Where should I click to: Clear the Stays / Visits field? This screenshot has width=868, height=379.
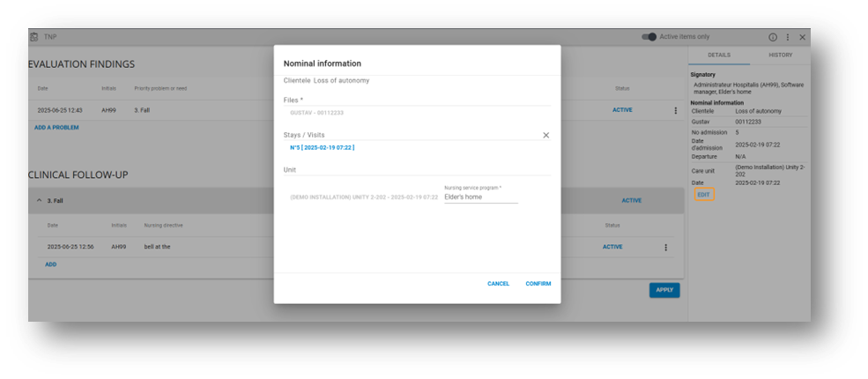(545, 135)
